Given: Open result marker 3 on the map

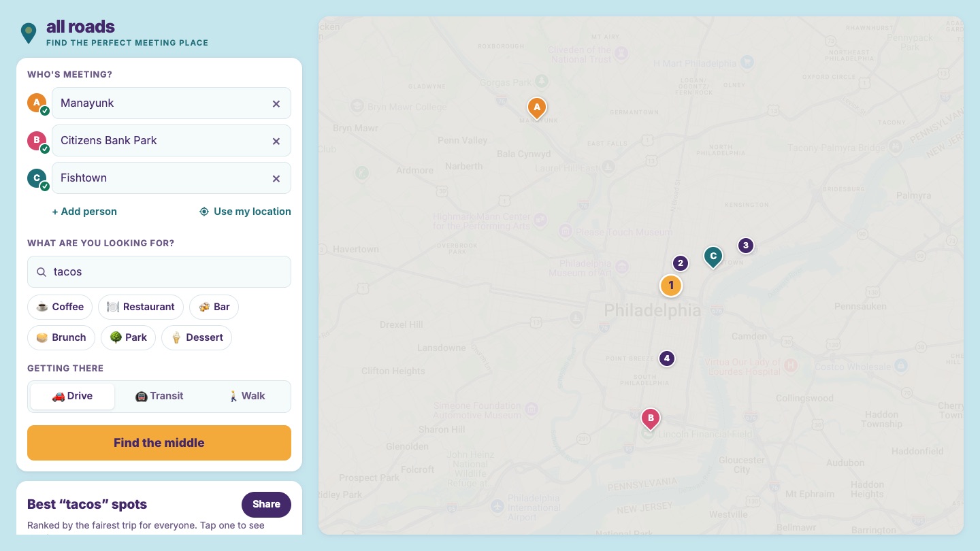Looking at the screenshot, I should click(746, 246).
